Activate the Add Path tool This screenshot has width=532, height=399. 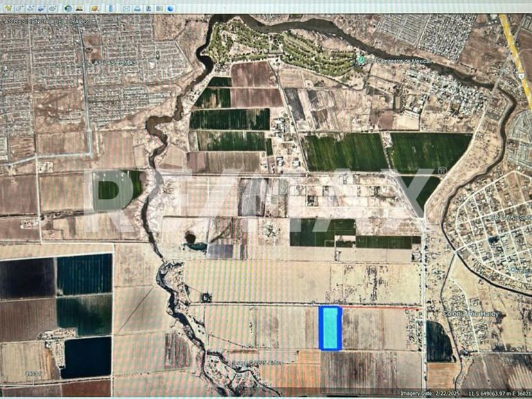[30, 8]
